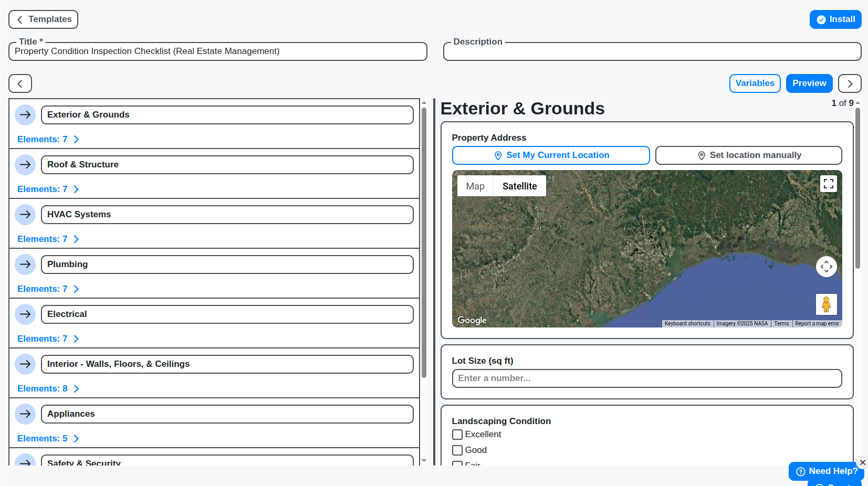
Task: Check the Good landscaping condition box
Action: coord(457,450)
